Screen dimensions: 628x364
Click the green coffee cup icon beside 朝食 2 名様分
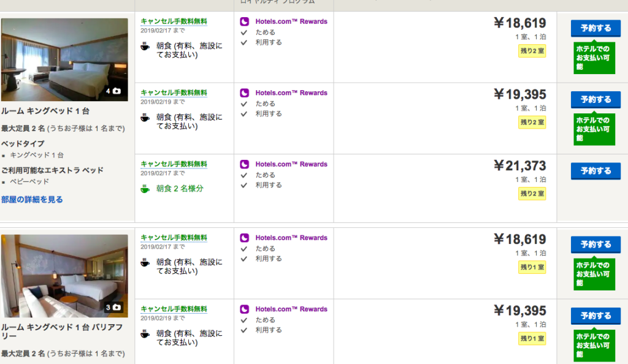click(145, 189)
